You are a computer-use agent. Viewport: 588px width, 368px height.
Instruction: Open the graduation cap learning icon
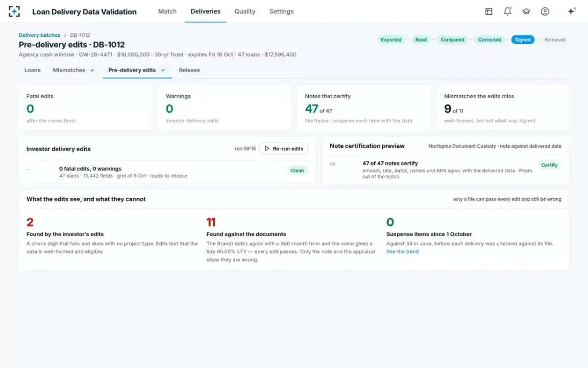point(526,11)
